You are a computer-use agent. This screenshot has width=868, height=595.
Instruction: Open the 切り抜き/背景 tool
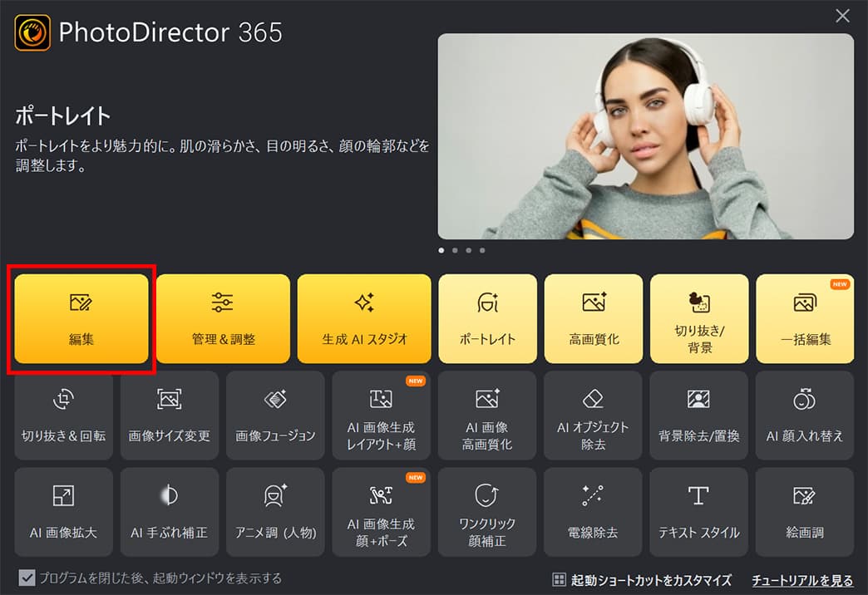(x=699, y=318)
